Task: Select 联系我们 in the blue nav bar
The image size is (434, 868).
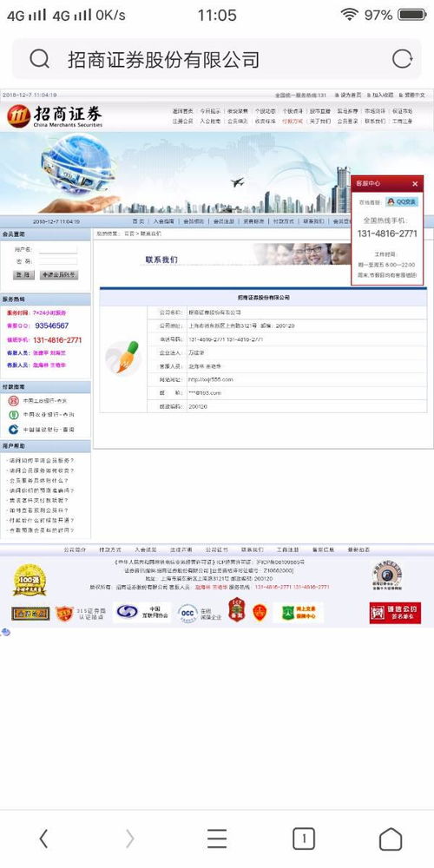Action: [x=312, y=220]
